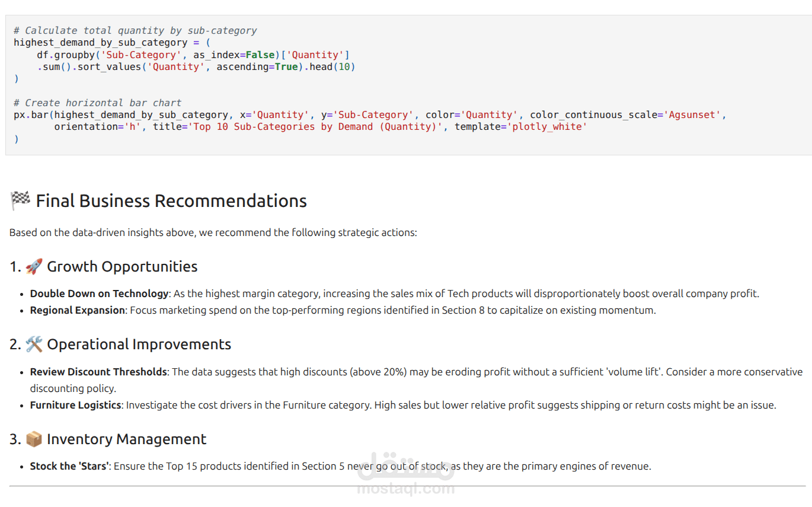Screen dimensions: 812x507
Task: Click the Operational Improvements heading text
Action: pos(139,345)
